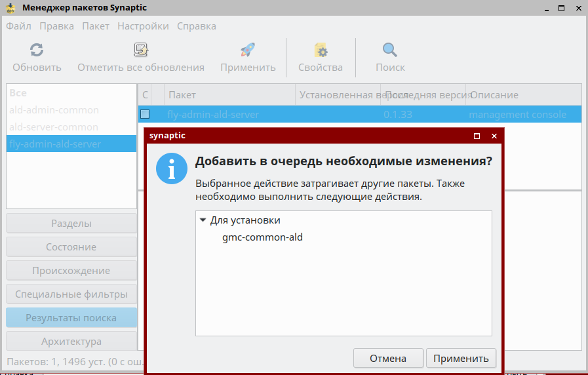This screenshot has width=588, height=375.
Task: Click the Отметить все обновления icon
Action: coord(141,50)
